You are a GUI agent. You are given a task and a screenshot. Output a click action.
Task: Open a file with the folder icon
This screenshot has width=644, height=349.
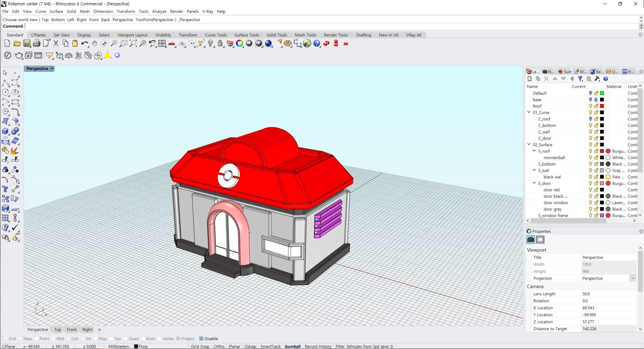point(17,43)
